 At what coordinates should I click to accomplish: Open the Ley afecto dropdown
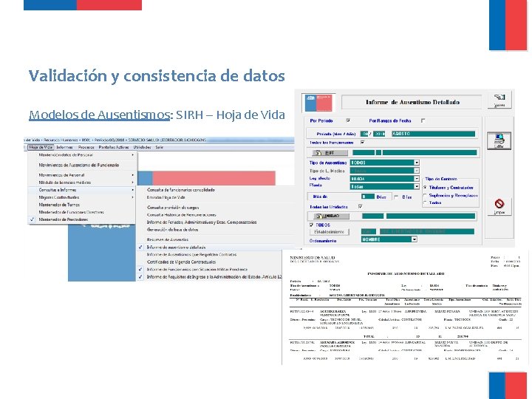coord(417,179)
